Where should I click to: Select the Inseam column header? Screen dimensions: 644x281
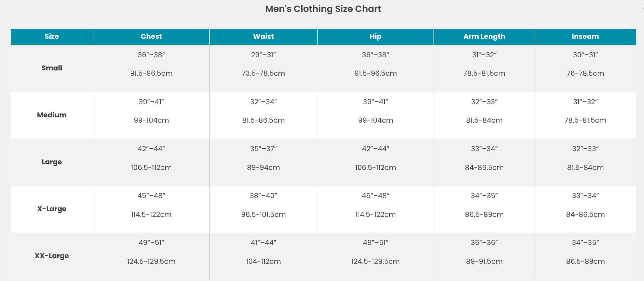click(x=585, y=36)
